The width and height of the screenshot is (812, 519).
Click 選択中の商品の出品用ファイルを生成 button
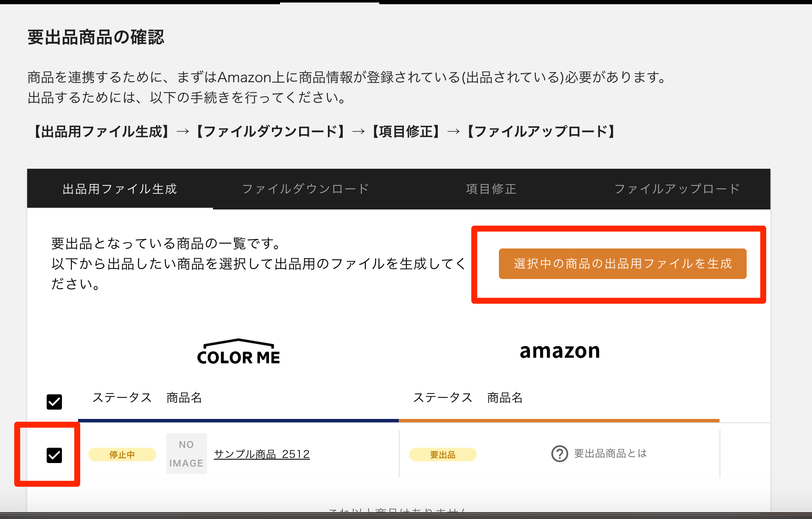tap(622, 263)
